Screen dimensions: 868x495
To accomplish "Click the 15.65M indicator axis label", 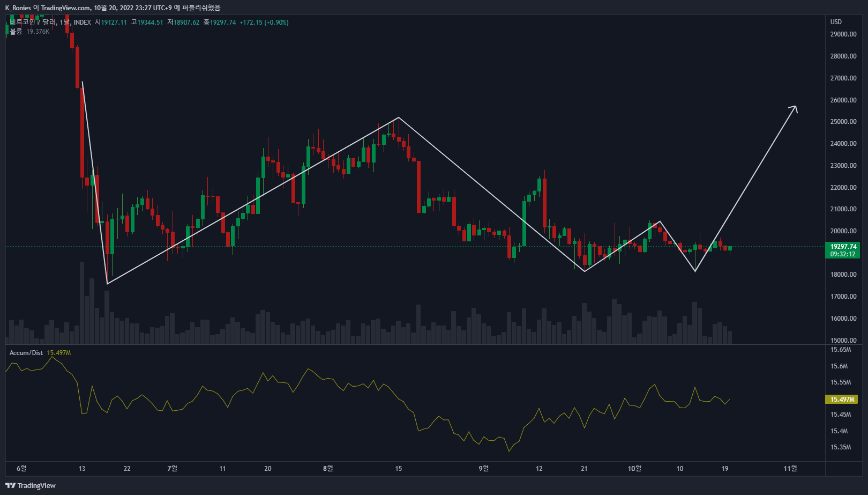I will click(841, 350).
